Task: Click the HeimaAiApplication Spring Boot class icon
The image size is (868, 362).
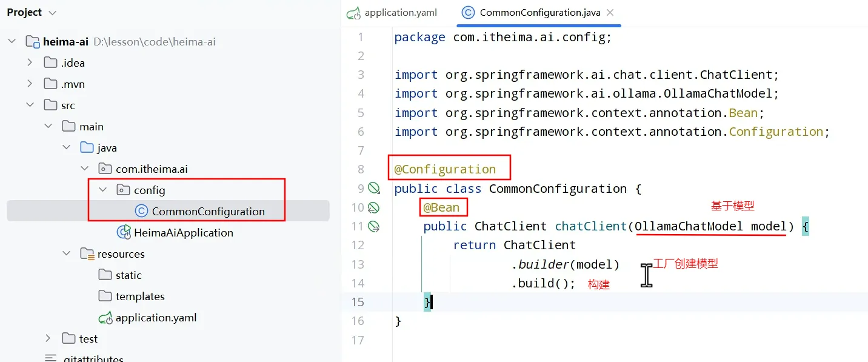Action: click(124, 232)
